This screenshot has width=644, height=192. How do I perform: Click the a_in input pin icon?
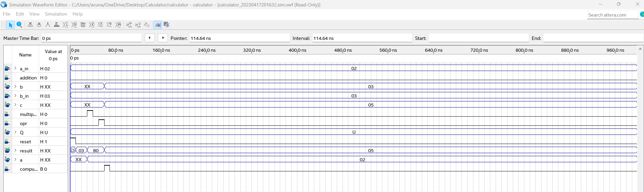coord(7,68)
